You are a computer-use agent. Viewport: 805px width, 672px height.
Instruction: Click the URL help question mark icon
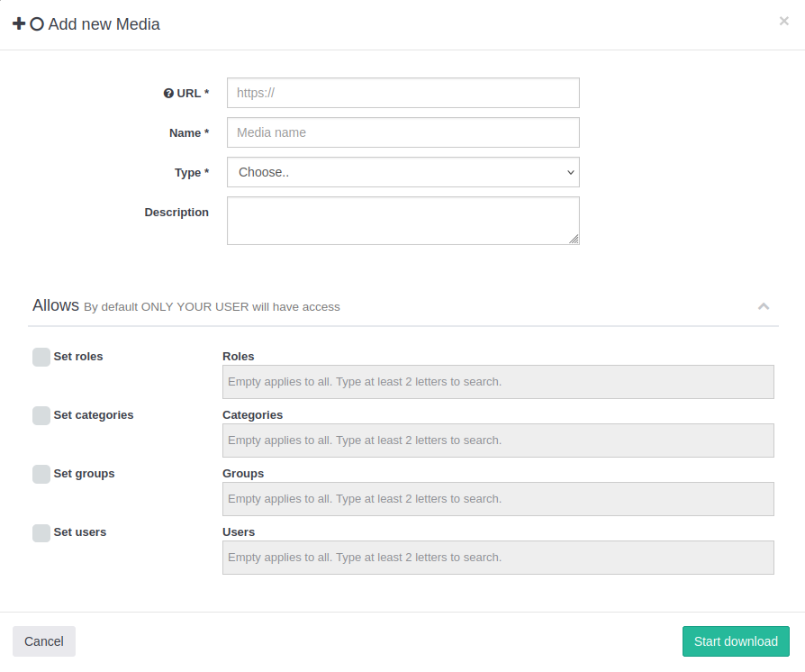coord(168,94)
